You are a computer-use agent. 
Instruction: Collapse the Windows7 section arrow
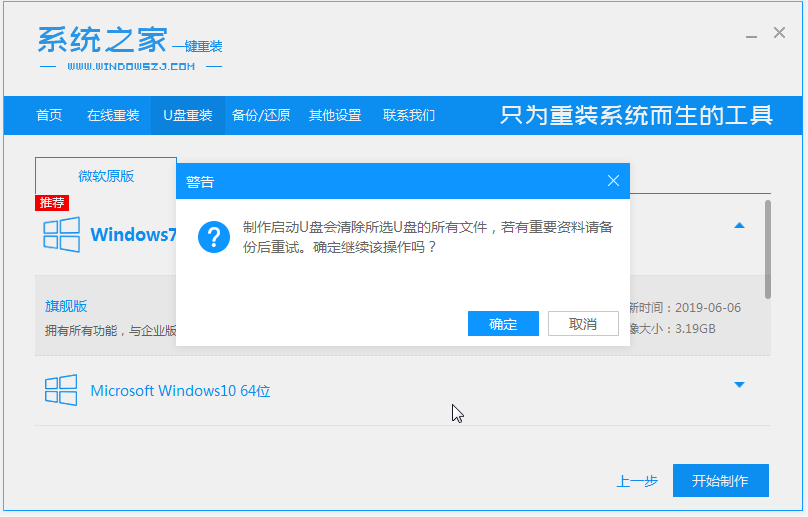(739, 225)
